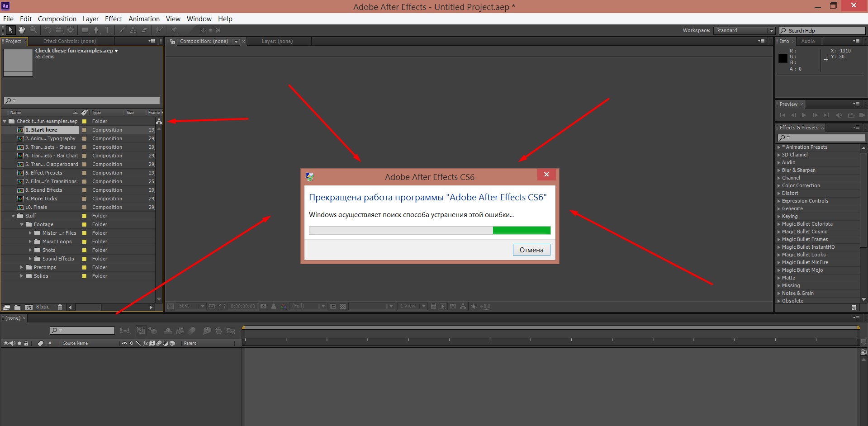Select the Zoom magnifier tool
Viewport: 868px width, 426px height.
coord(33,30)
